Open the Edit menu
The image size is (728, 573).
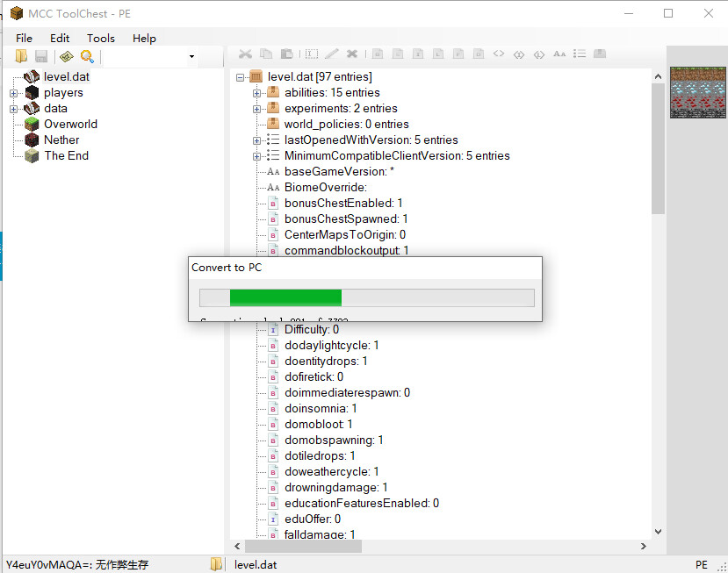pyautogui.click(x=60, y=38)
